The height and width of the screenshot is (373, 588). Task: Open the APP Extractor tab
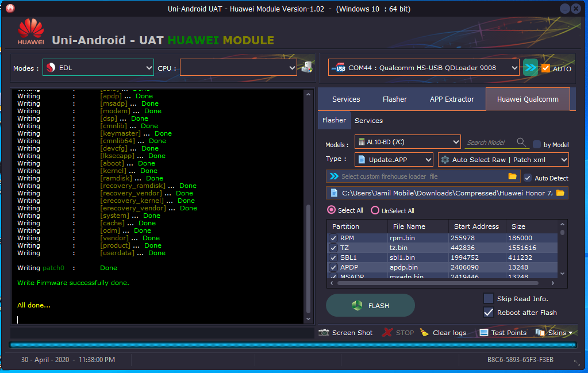[452, 99]
